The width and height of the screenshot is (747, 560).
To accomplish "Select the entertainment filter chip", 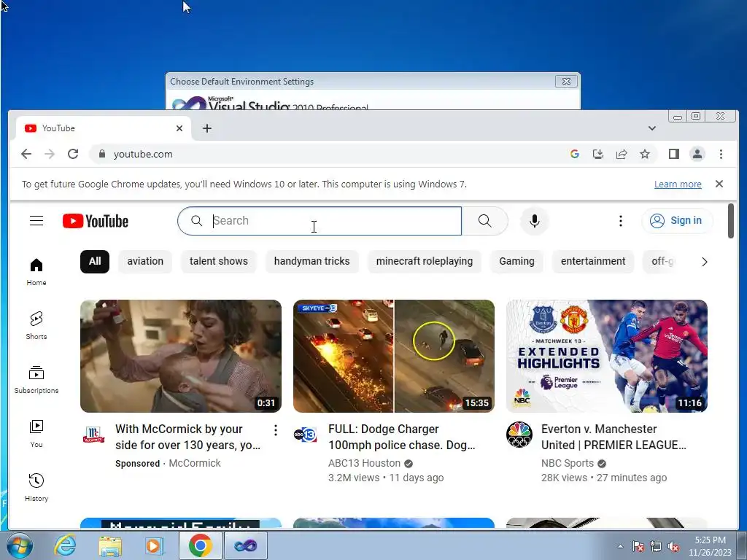I will (x=593, y=262).
